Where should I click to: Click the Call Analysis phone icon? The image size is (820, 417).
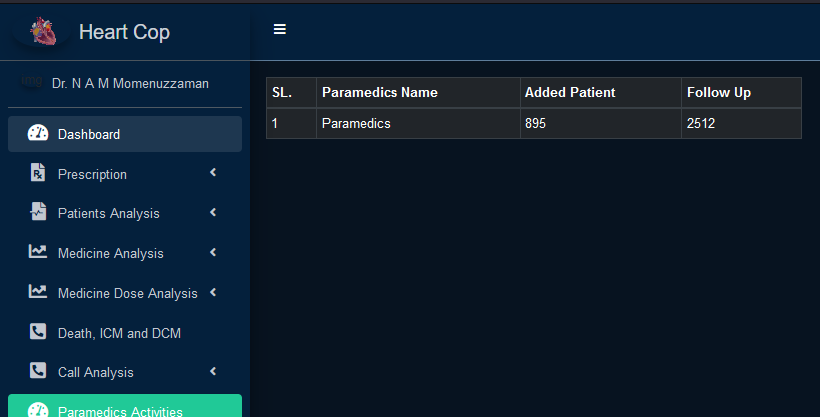coord(38,372)
